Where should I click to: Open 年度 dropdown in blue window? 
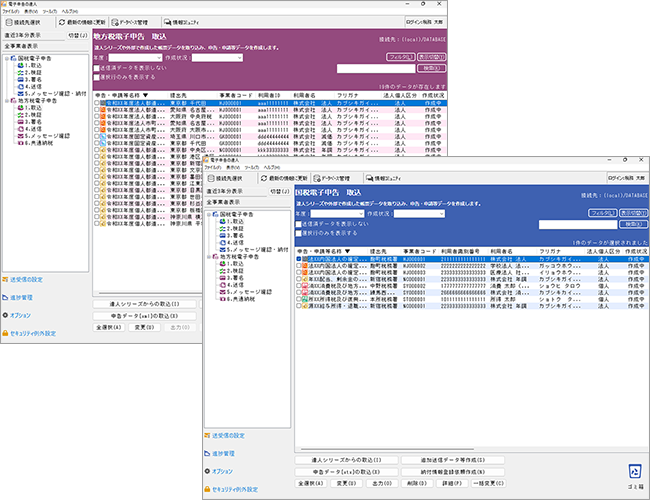335,214
